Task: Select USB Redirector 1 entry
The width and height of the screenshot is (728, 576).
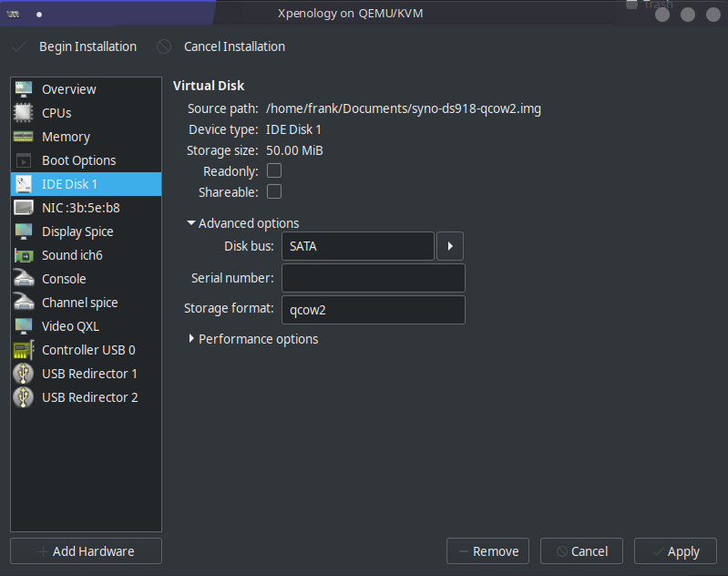Action: tap(86, 374)
